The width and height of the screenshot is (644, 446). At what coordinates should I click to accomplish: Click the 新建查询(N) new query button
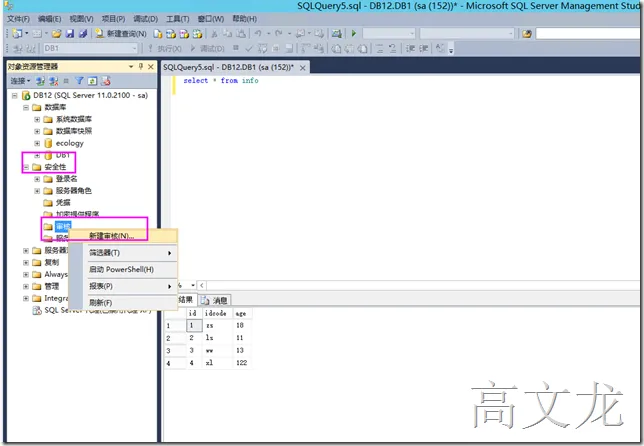(121, 33)
